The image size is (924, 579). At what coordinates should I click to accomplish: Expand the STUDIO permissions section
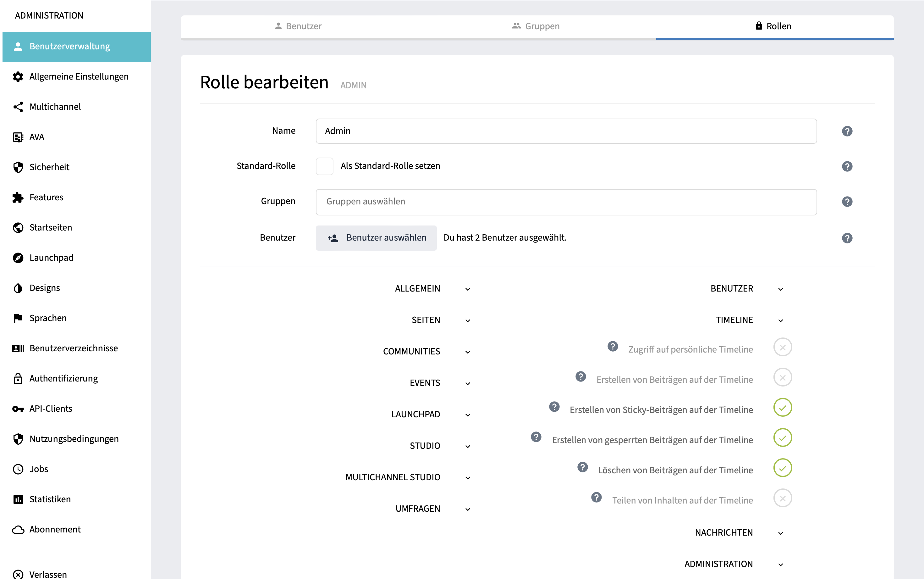[468, 446]
